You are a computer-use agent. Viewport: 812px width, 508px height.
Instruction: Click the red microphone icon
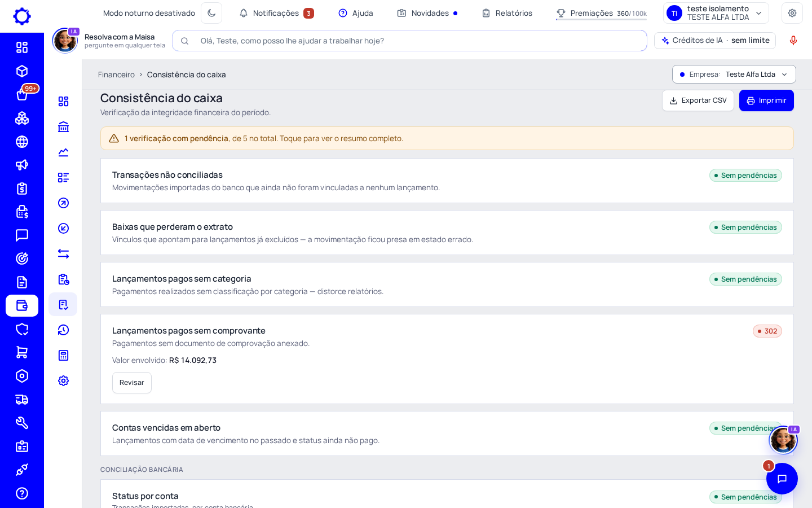(x=793, y=41)
